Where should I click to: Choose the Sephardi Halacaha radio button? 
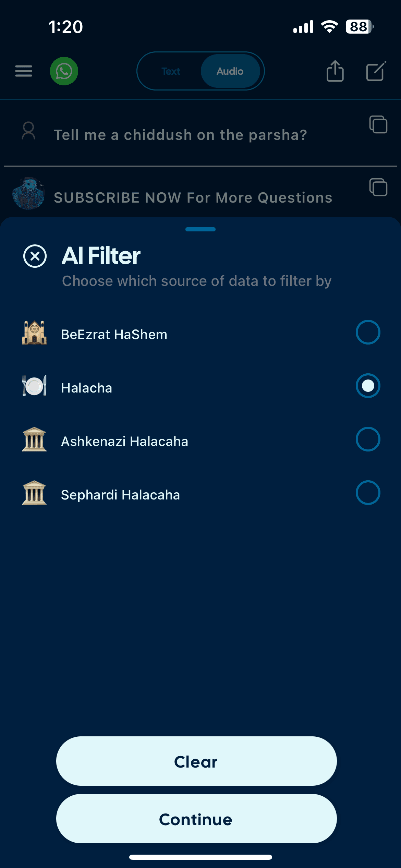point(368,493)
